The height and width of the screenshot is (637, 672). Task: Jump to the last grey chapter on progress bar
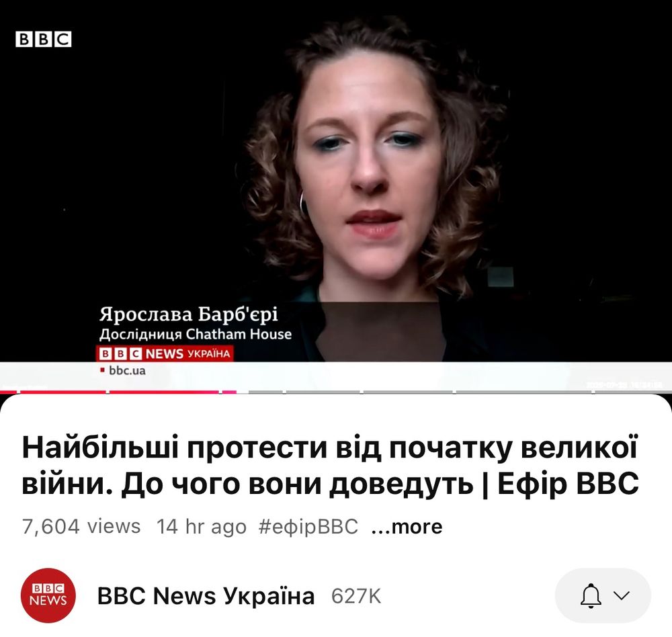point(634,392)
